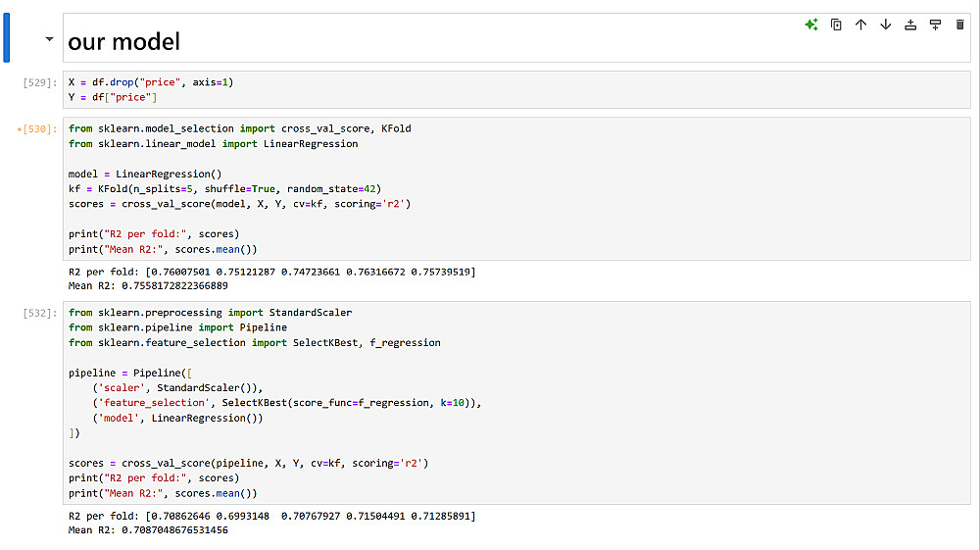Screen dimensions: 980x550
Task: Delete the selected cell with trash icon
Action: (x=959, y=25)
